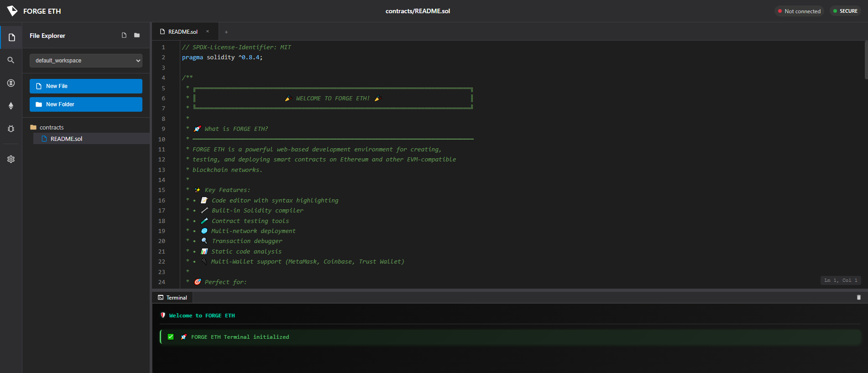Viewport: 868px width, 373px height.
Task: Open the Ethereum deploy sidebar icon
Action: 11,106
